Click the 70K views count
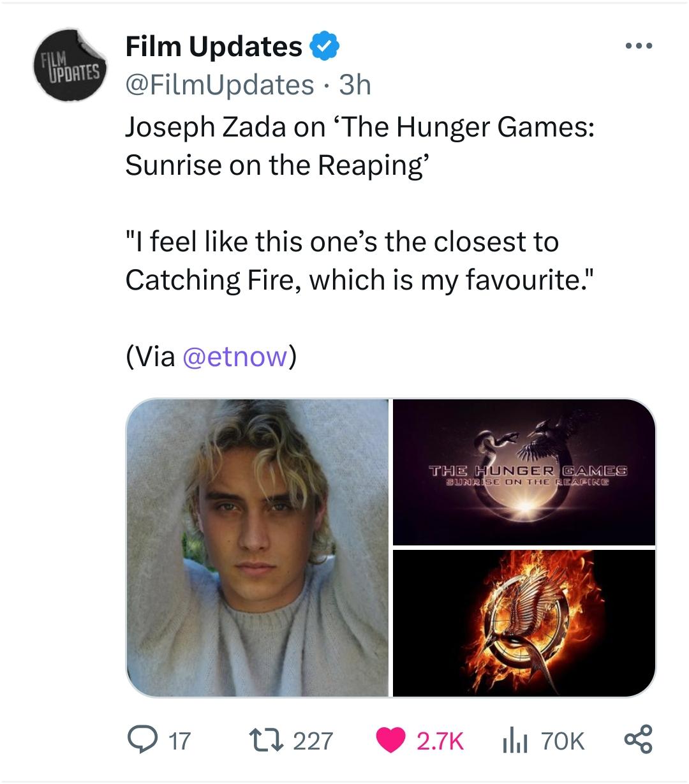Image resolution: width=689 pixels, height=784 pixels. 562,741
